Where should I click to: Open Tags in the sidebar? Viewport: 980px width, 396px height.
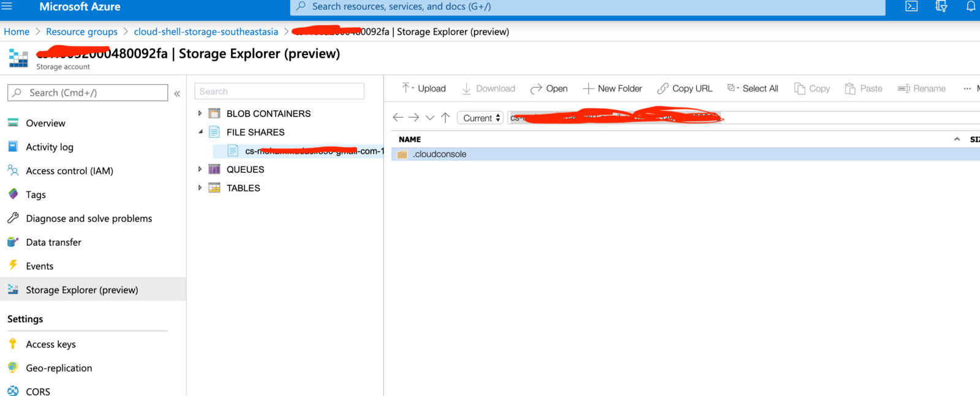[36, 195]
